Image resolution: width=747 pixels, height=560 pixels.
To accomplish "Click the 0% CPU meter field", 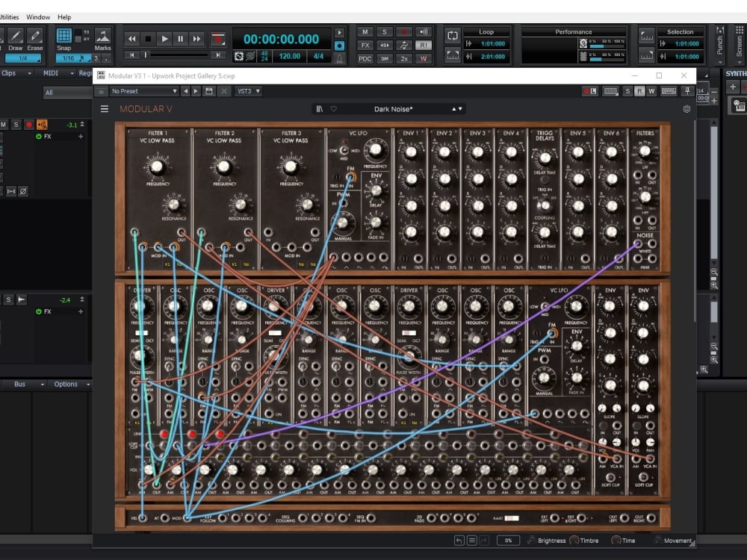I will tap(508, 541).
